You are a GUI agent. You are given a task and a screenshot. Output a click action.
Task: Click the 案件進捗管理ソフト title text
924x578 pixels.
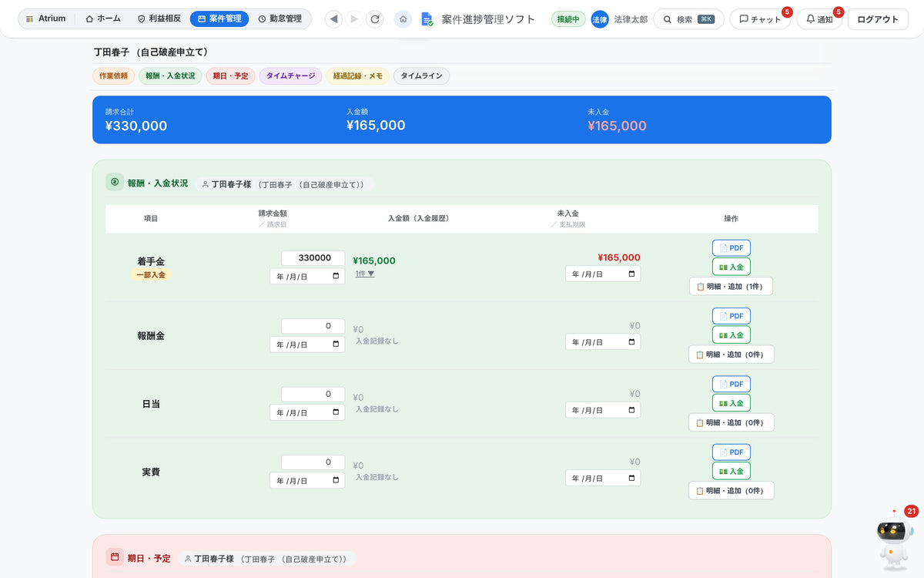tap(488, 19)
